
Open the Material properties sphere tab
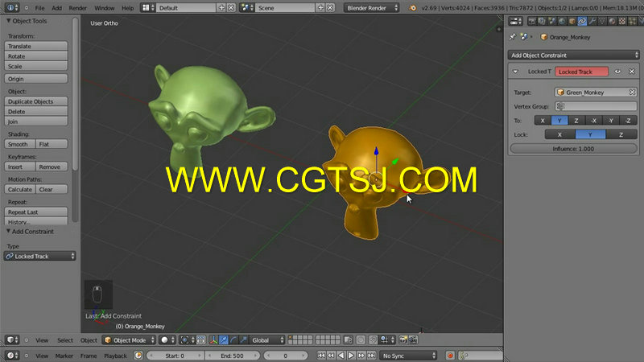click(x=612, y=21)
